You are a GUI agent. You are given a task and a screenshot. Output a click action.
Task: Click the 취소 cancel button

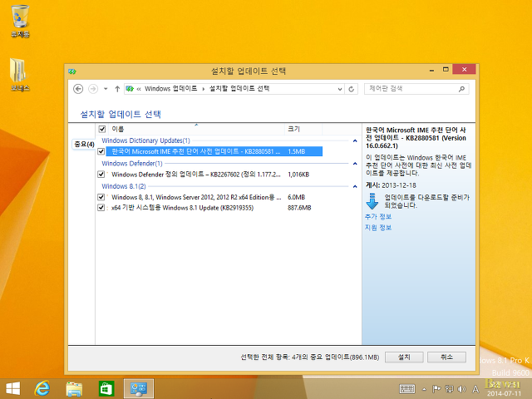[x=446, y=357]
